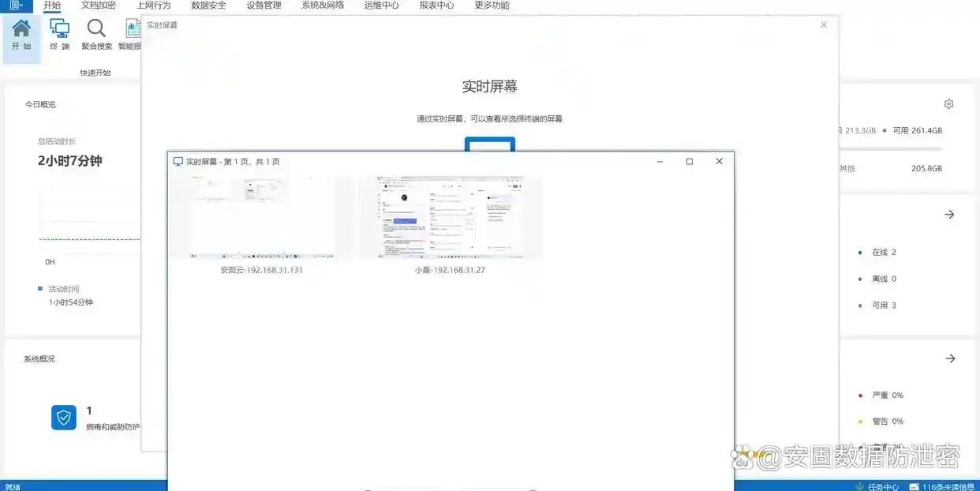Open the 文档加密 ribbon tab
Viewport: 980px width, 491px height.
click(99, 6)
